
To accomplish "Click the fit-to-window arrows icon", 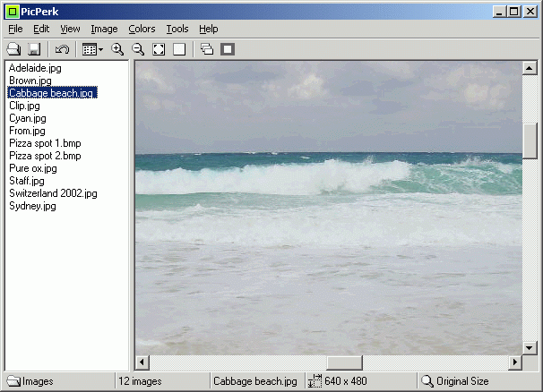I will pos(159,49).
